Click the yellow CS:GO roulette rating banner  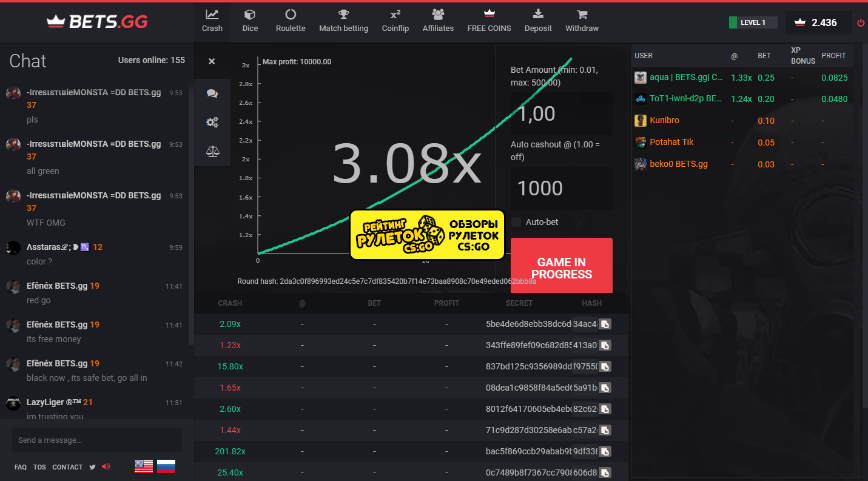[x=428, y=234]
